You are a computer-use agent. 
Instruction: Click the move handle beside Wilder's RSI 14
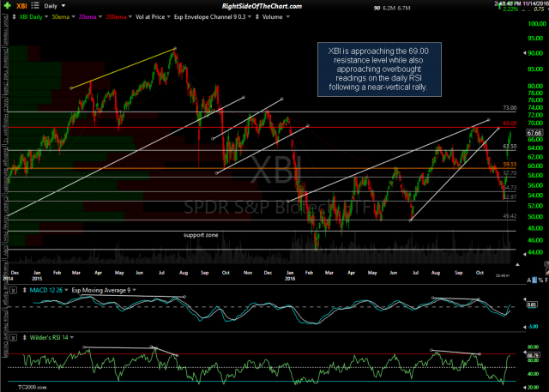(25, 338)
